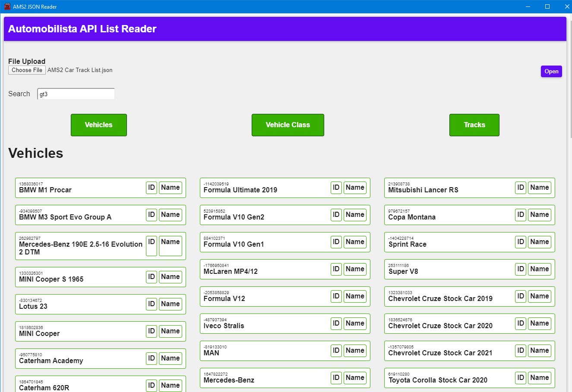Click the Vehicles section heading
Image resolution: width=572 pixels, height=392 pixels.
(36, 153)
